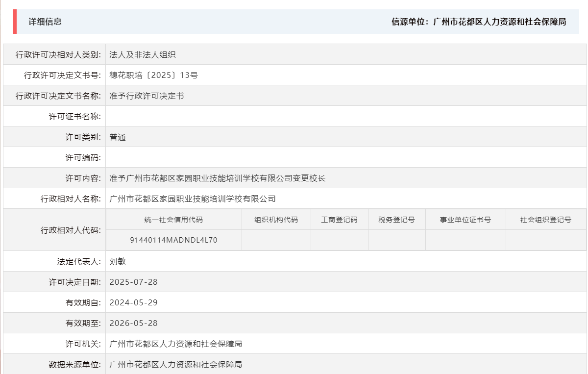Click the 组织机构代码 column header

click(275, 220)
